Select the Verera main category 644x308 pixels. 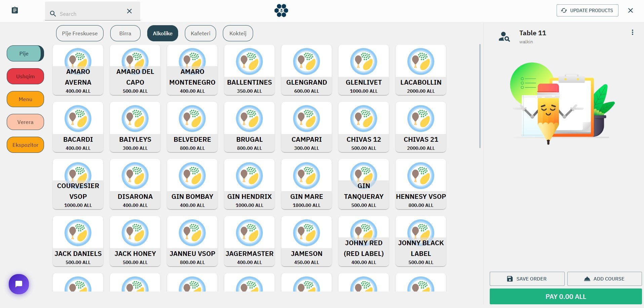(25, 122)
